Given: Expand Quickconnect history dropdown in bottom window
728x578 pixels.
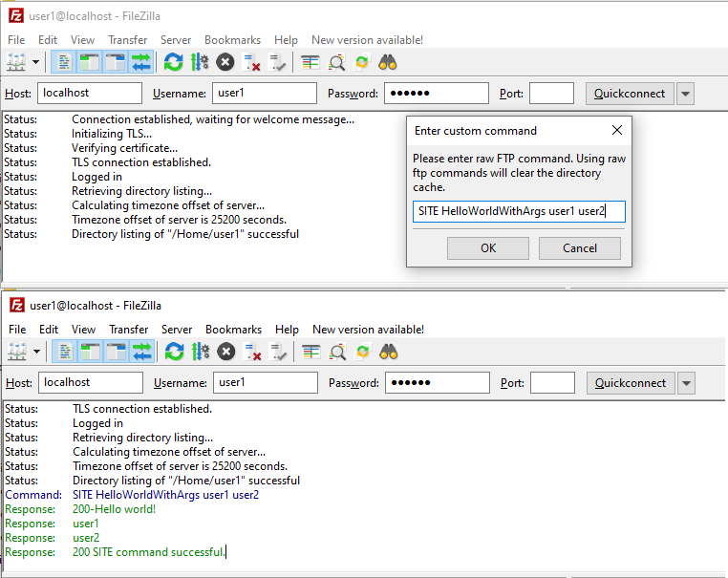Looking at the screenshot, I should [x=686, y=383].
